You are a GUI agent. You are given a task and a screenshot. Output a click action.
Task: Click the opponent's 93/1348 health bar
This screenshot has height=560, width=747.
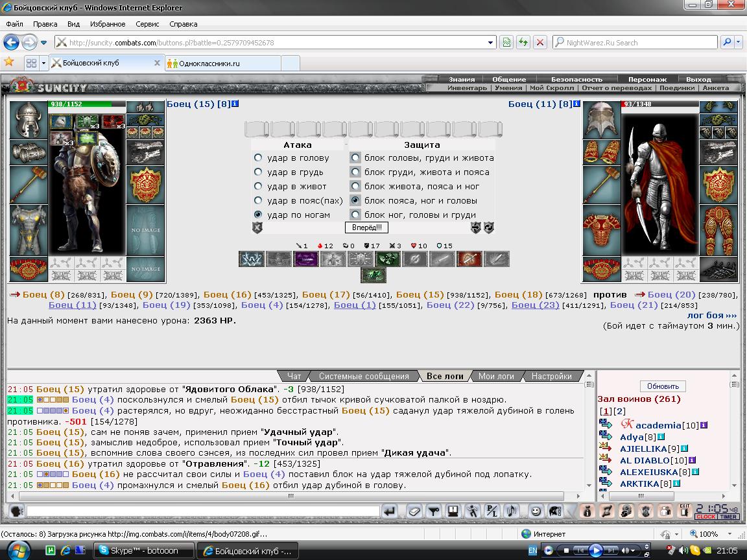660,104
